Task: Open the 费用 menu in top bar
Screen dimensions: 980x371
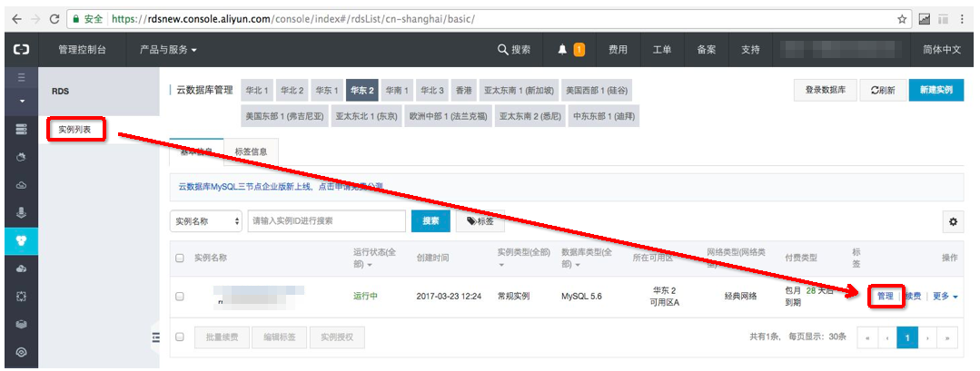Action: coord(619,50)
